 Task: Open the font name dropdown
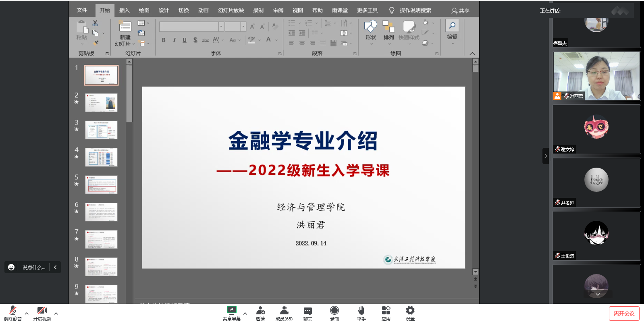tap(221, 27)
